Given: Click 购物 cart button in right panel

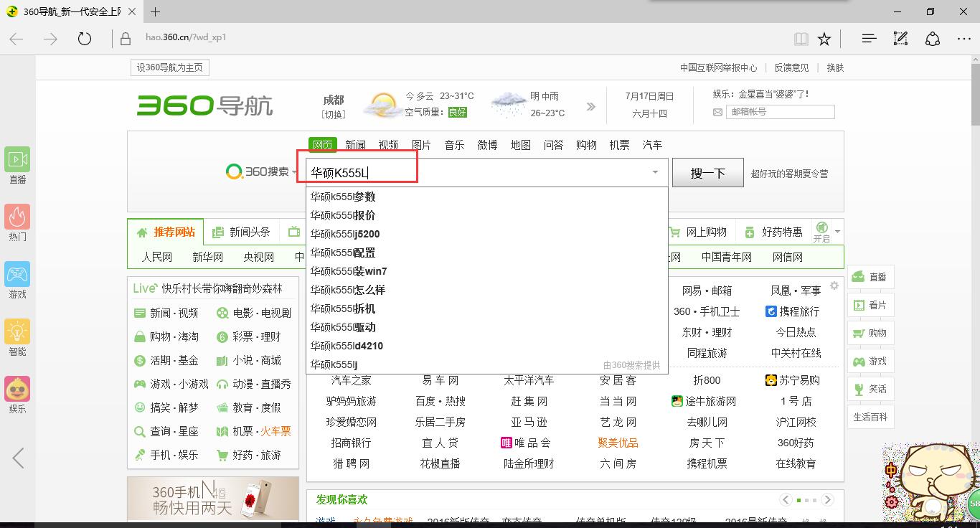Looking at the screenshot, I should (x=870, y=333).
